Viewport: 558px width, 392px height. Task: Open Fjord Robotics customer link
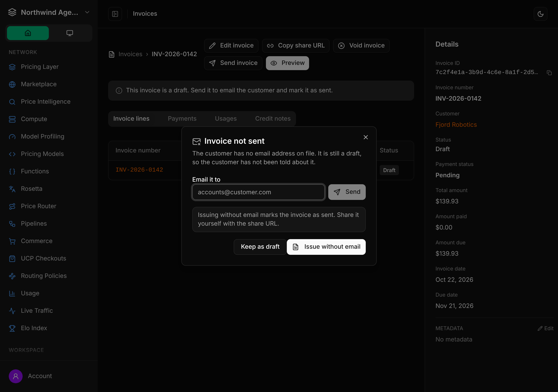(456, 125)
